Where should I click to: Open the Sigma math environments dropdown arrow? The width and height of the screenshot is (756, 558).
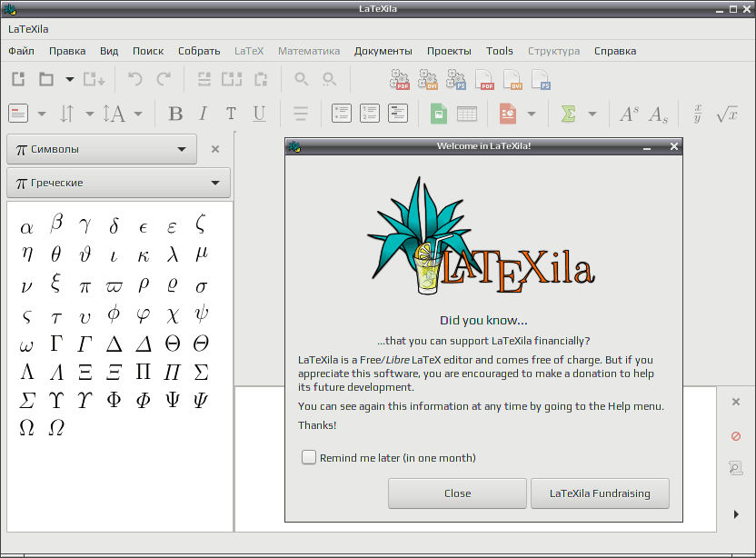tap(592, 115)
